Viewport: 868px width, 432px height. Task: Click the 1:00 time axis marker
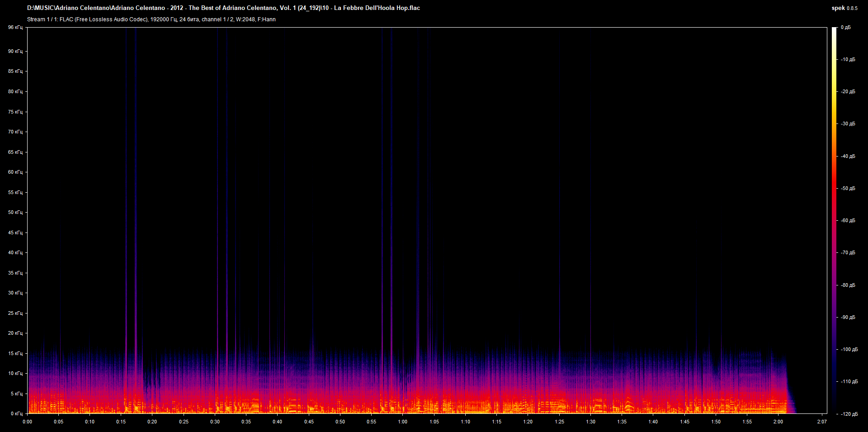(x=402, y=422)
